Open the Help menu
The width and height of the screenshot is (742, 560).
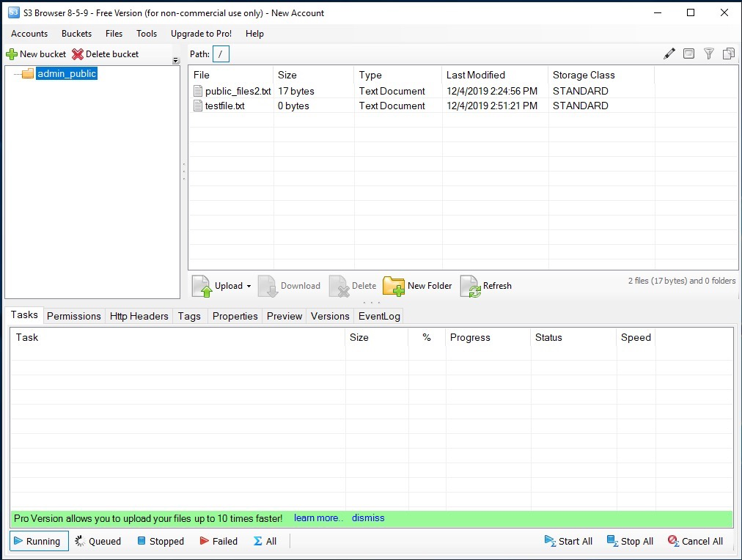[x=254, y=34]
